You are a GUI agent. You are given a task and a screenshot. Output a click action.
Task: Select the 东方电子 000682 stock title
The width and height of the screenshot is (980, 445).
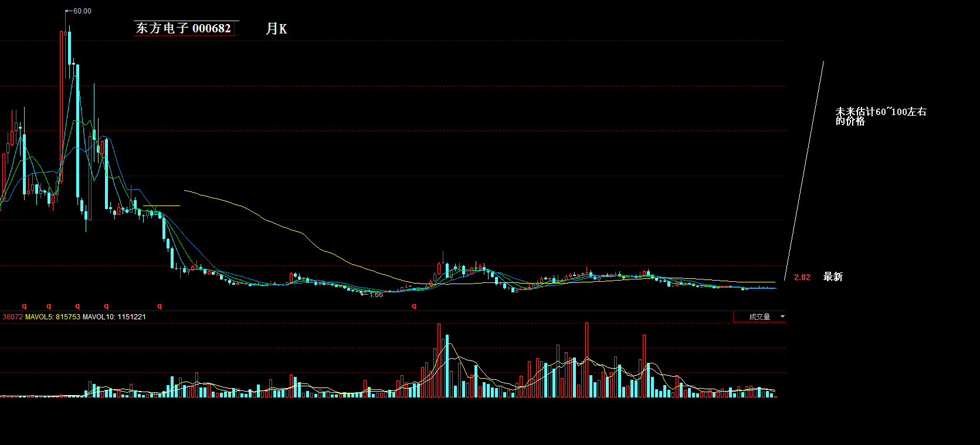point(184,28)
